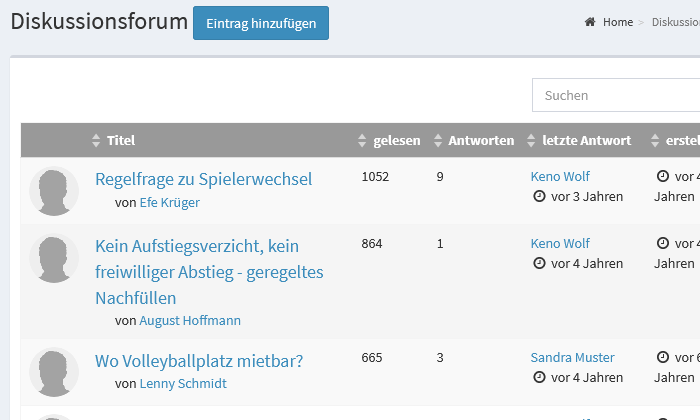Image resolution: width=700 pixels, height=420 pixels.
Task: Open thread Kein Aufstiegsverzicht, kein freiwilliger Abstieg
Action: [209, 272]
